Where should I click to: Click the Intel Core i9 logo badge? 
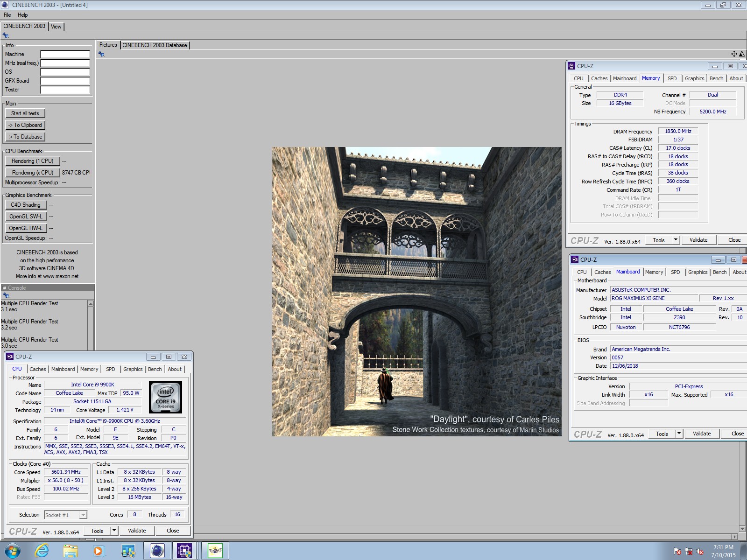pos(165,397)
